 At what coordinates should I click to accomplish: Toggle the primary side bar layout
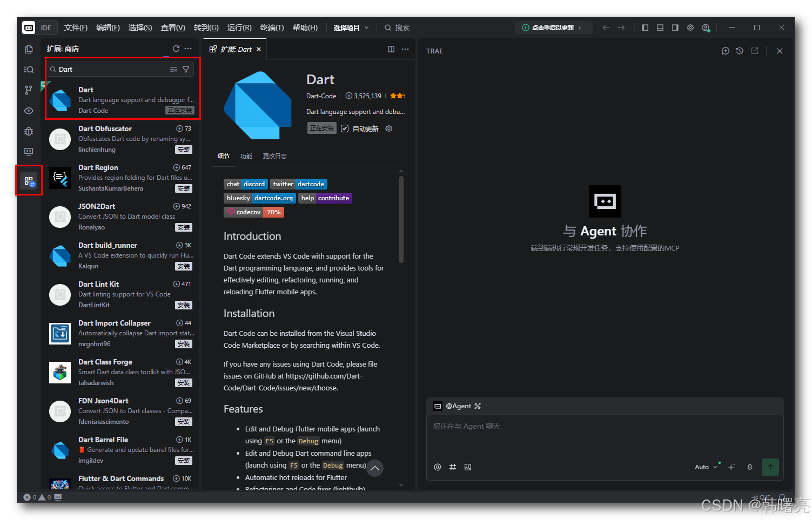pyautogui.click(x=645, y=28)
